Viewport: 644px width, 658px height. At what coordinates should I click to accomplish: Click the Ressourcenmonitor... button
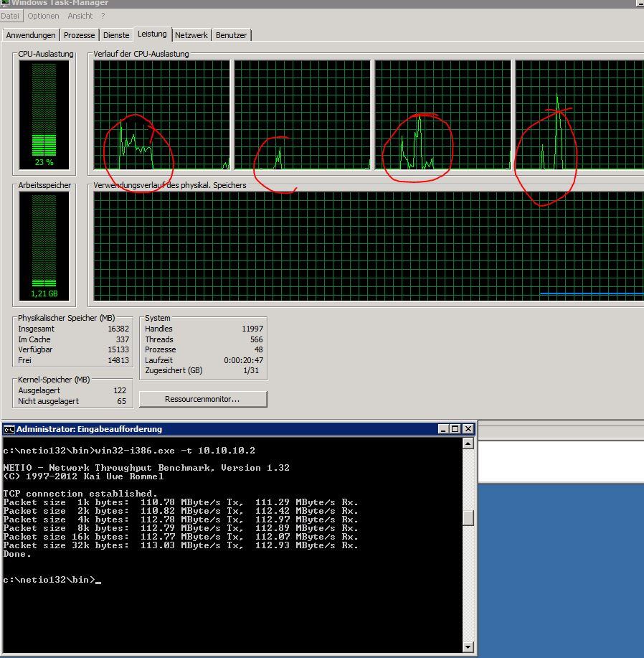[202, 399]
